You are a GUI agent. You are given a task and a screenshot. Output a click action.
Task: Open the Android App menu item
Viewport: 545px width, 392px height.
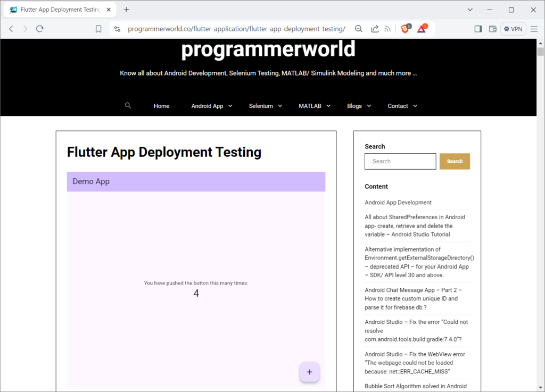tap(207, 106)
